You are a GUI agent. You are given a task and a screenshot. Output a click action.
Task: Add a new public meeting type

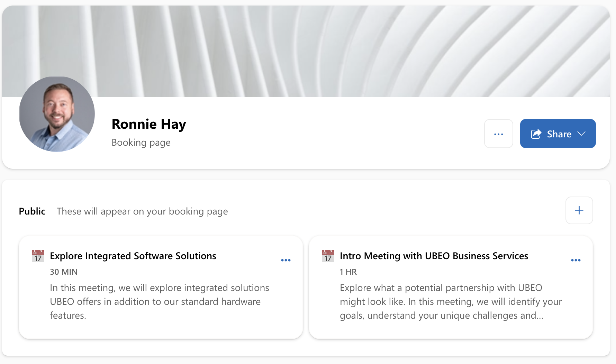click(x=579, y=210)
